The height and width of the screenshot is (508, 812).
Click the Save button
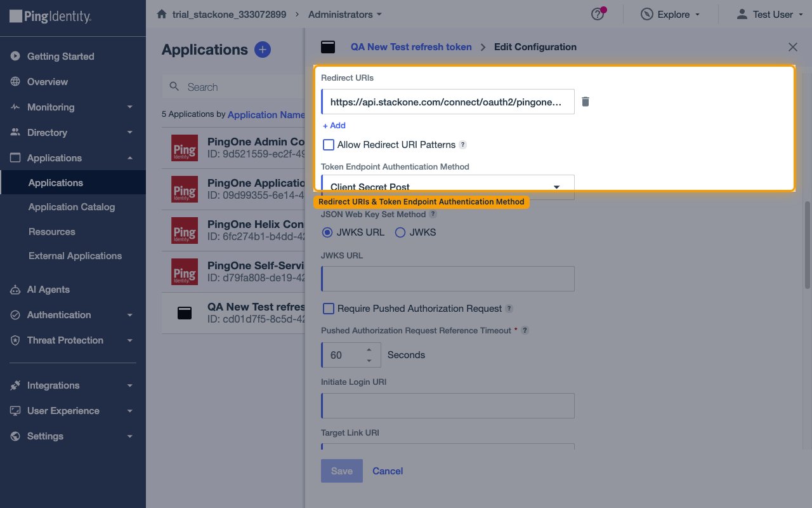point(342,471)
